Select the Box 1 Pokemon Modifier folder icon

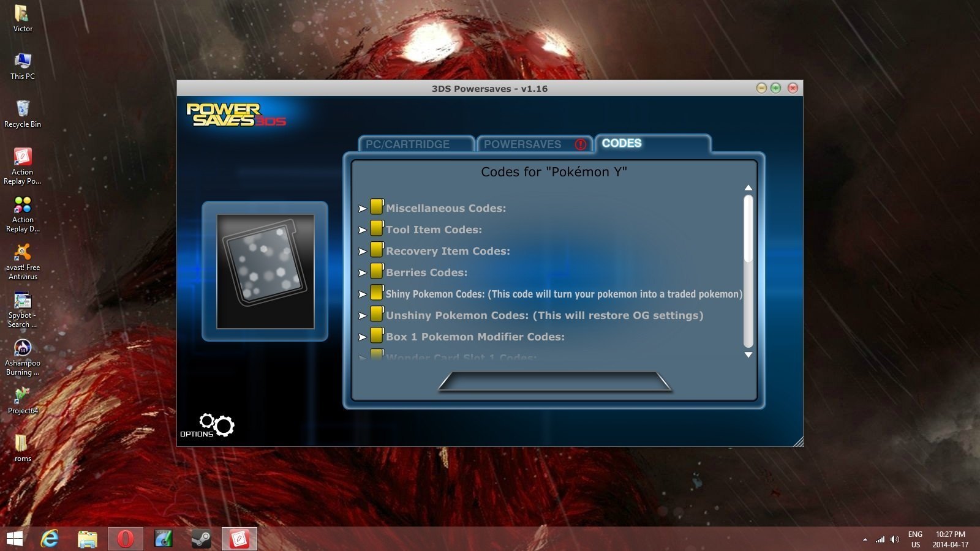377,335
